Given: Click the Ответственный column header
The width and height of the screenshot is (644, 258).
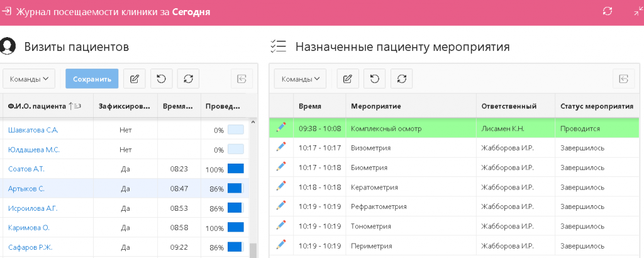Looking at the screenshot, I should click(509, 106).
